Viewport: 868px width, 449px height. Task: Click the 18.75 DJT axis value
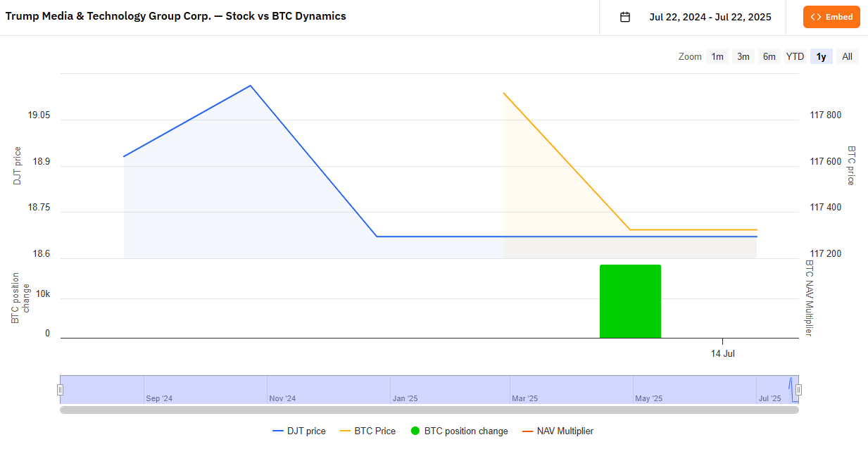tap(39, 208)
